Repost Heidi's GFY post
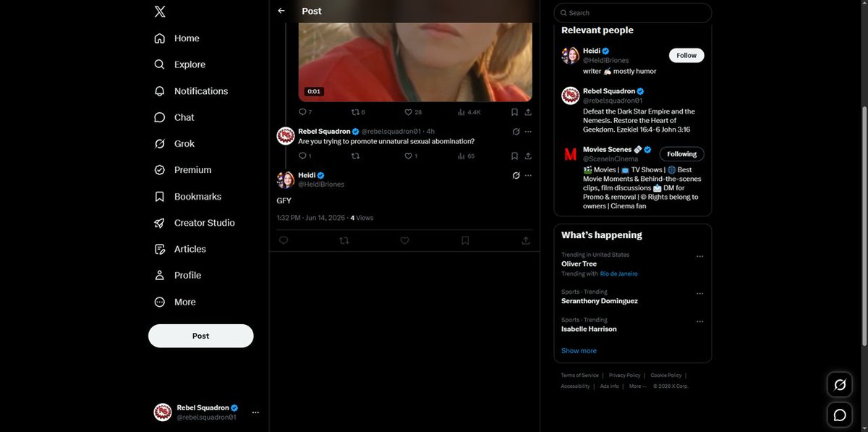The image size is (868, 432). [x=344, y=240]
